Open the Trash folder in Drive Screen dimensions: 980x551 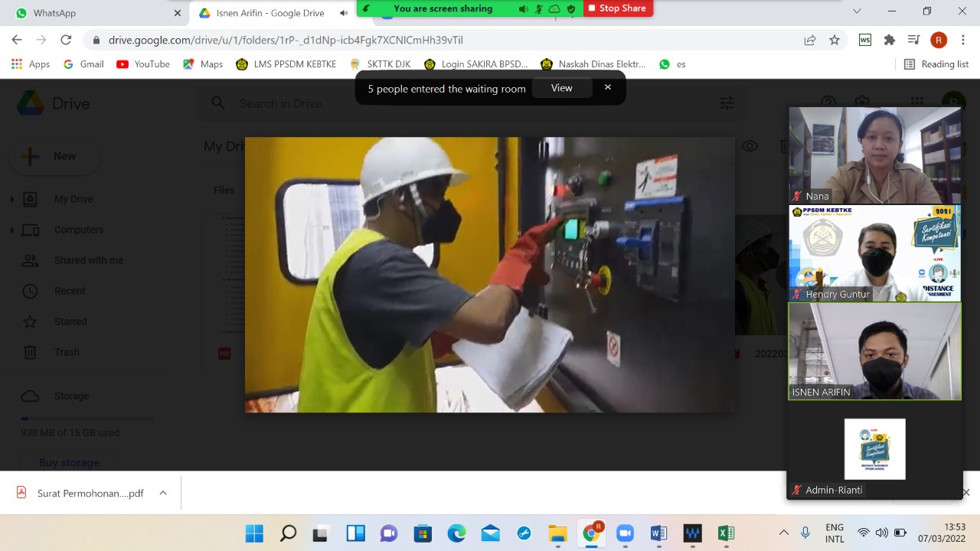(67, 352)
